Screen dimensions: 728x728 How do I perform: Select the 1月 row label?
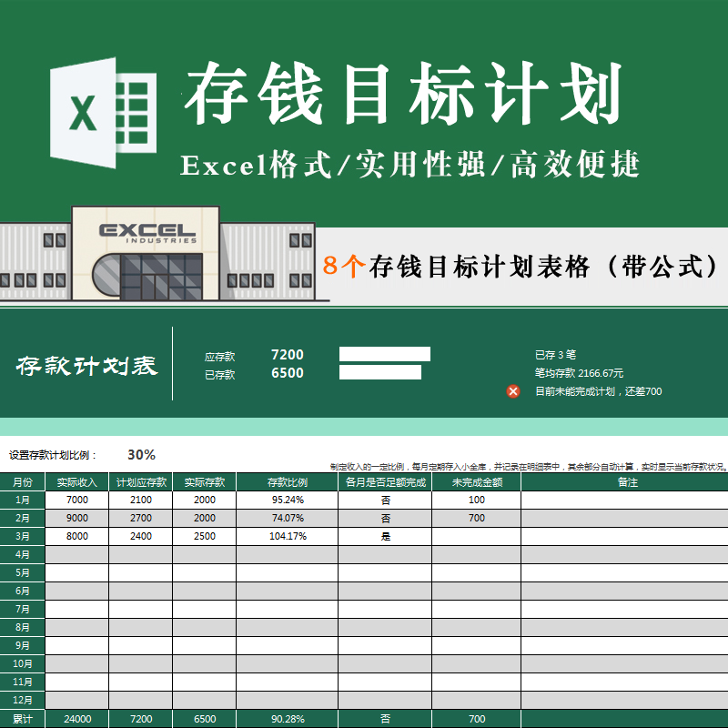click(x=22, y=500)
